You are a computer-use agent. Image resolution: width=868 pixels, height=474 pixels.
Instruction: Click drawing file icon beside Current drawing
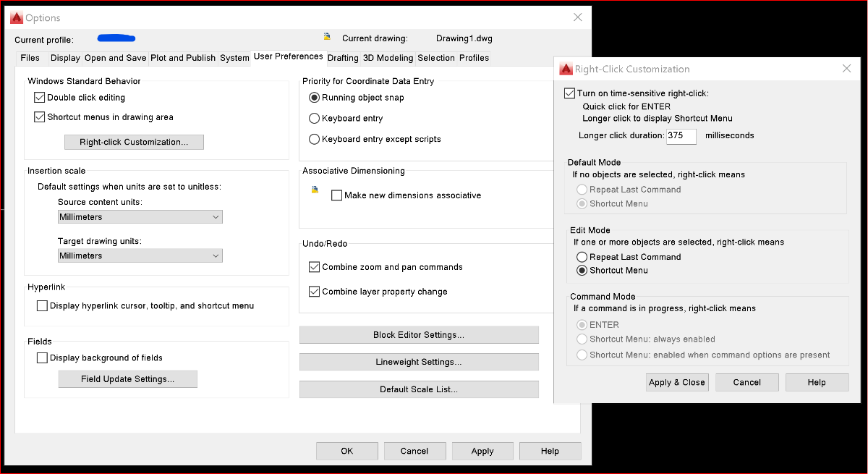(327, 37)
